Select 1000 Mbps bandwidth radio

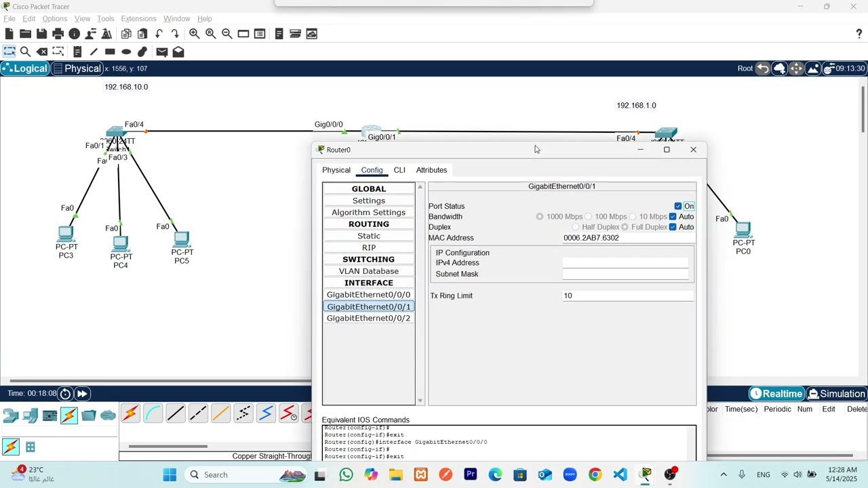(x=540, y=217)
